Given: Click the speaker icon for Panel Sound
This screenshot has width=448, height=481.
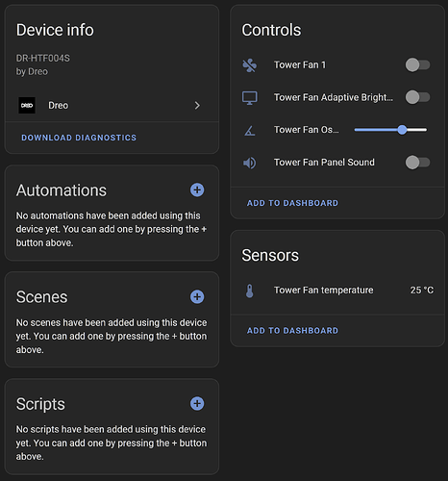Looking at the screenshot, I should pyautogui.click(x=249, y=163).
